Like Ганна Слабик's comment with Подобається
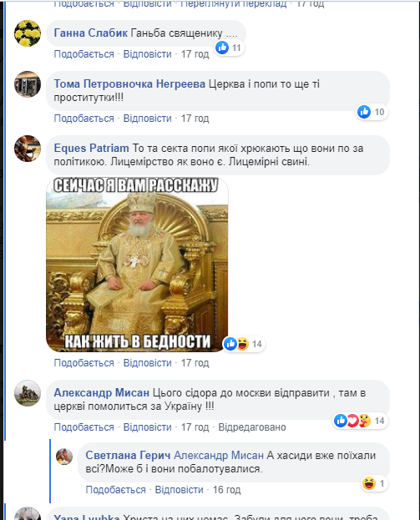Image resolution: width=420 pixels, height=520 pixels. (x=84, y=53)
